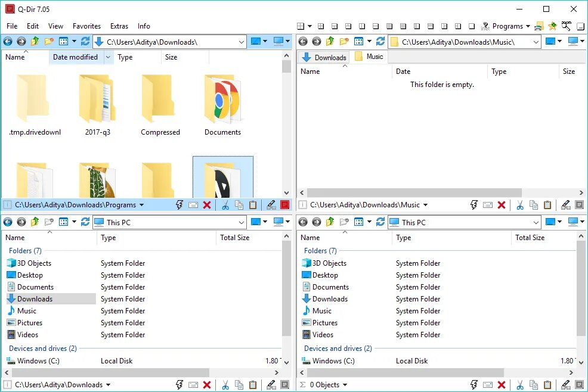588x392 pixels.
Task: Switch to Downloads tab in top-right pane
Action: (324, 57)
